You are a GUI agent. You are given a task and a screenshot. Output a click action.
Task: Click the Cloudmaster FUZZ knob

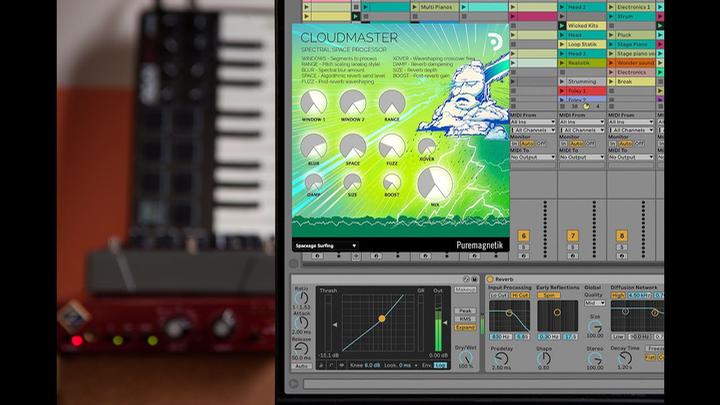click(x=392, y=146)
